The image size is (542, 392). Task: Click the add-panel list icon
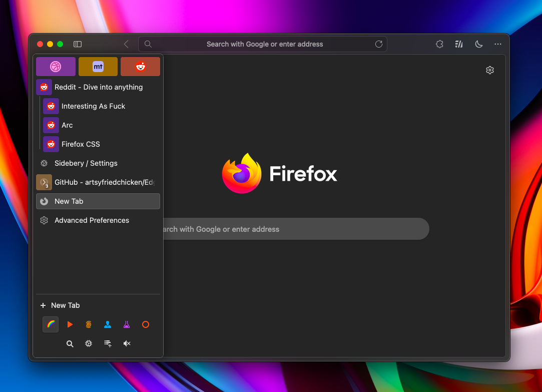point(108,343)
